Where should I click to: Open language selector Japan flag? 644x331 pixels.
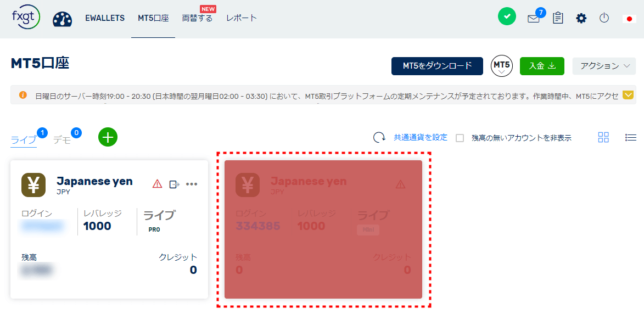point(629,19)
